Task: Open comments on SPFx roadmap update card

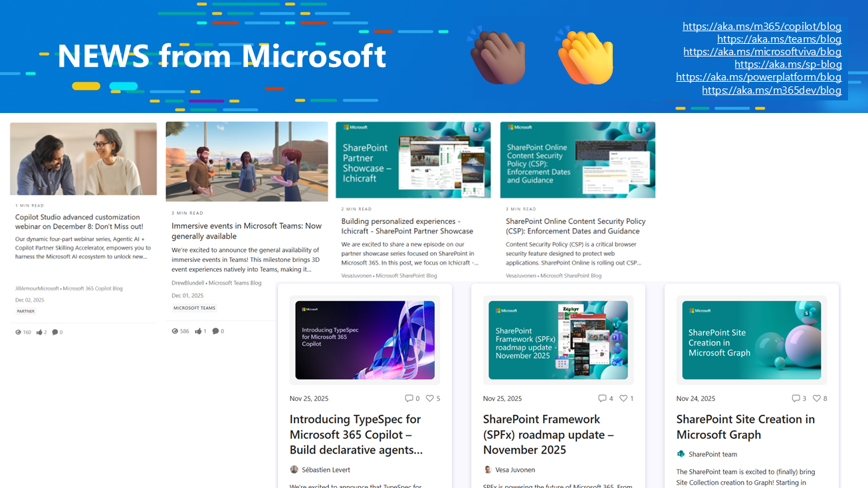Action: [602, 398]
